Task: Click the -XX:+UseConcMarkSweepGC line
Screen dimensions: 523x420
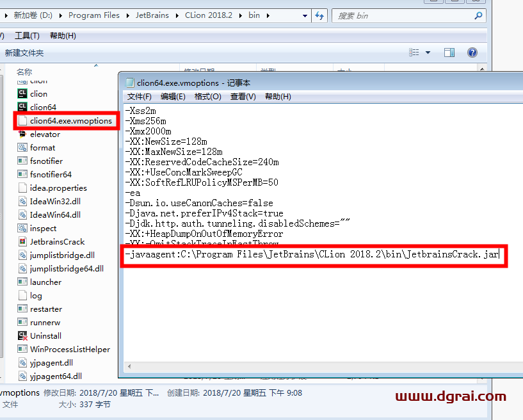Action: [184, 172]
